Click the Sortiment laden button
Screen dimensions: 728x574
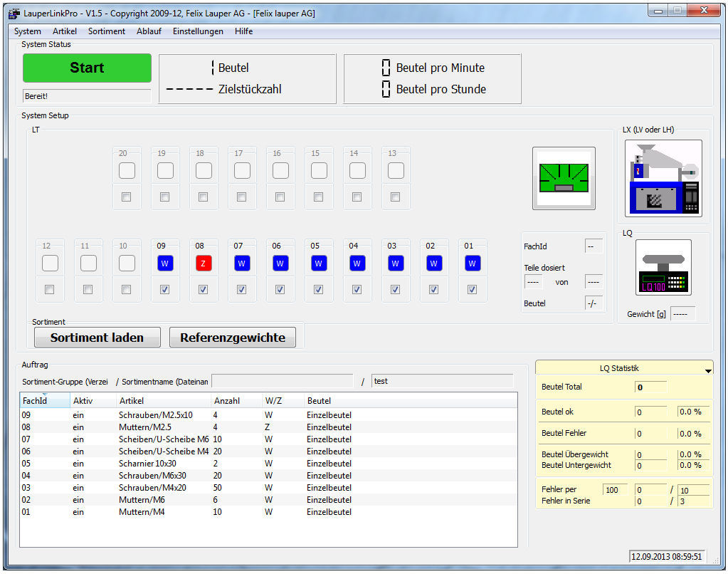pyautogui.click(x=97, y=338)
